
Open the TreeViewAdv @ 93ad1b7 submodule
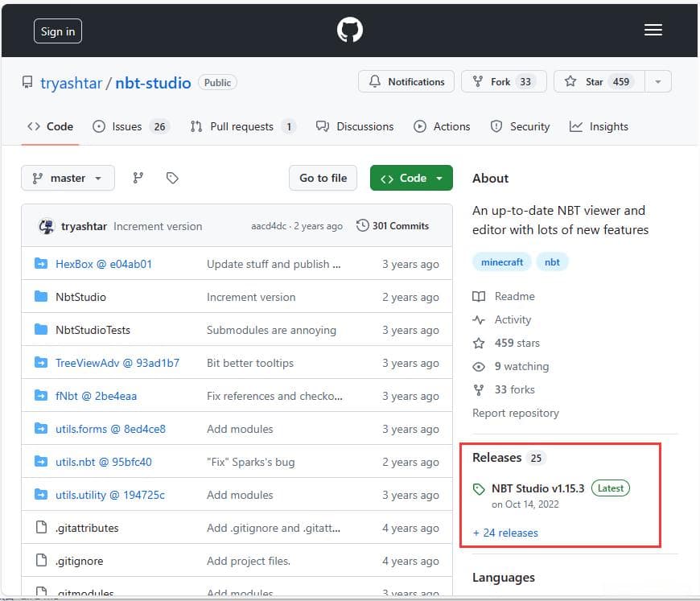pyautogui.click(x=117, y=363)
